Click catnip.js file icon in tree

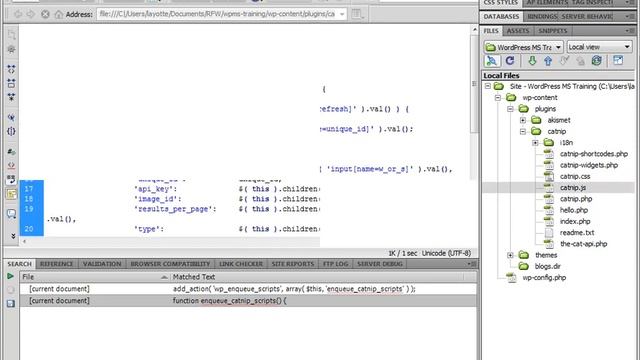[549, 188]
